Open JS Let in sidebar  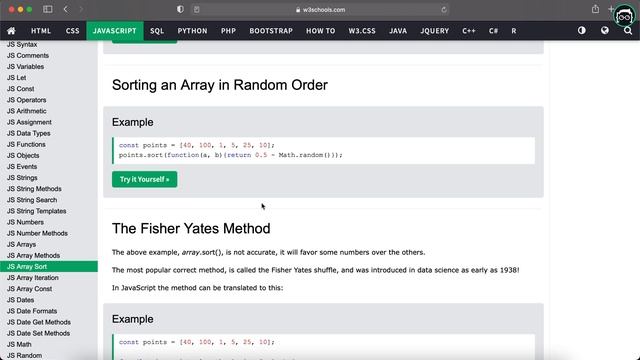click(16, 78)
